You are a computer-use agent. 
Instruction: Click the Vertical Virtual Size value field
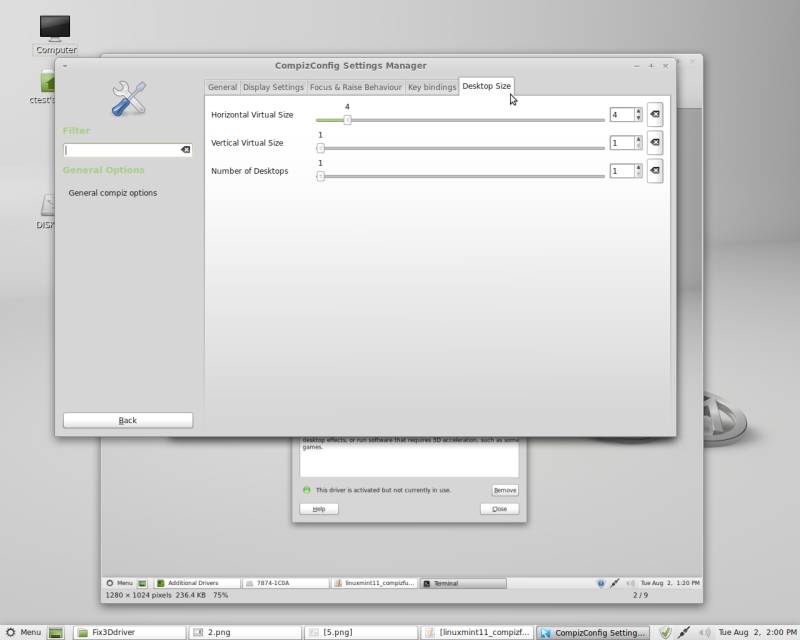622,143
